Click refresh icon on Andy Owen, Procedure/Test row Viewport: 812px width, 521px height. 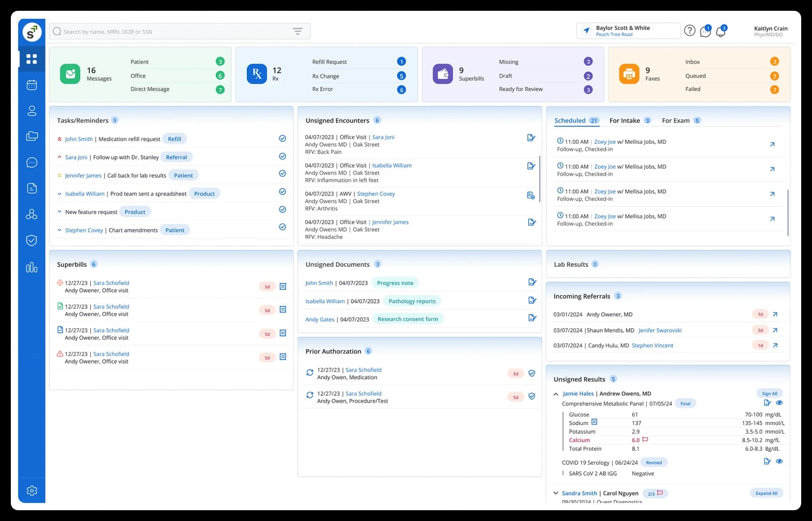pyautogui.click(x=310, y=395)
